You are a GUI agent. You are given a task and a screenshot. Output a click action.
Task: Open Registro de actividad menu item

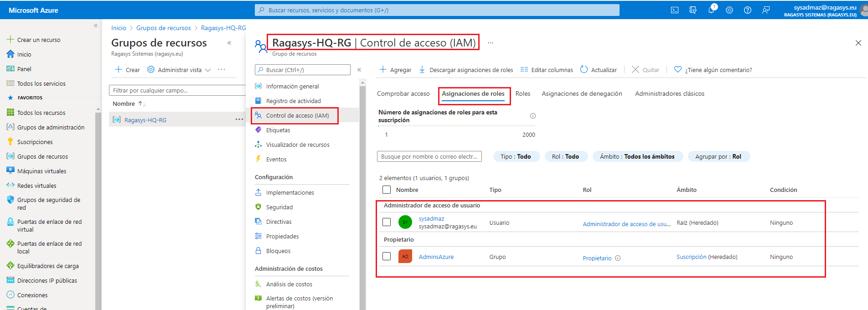click(294, 101)
